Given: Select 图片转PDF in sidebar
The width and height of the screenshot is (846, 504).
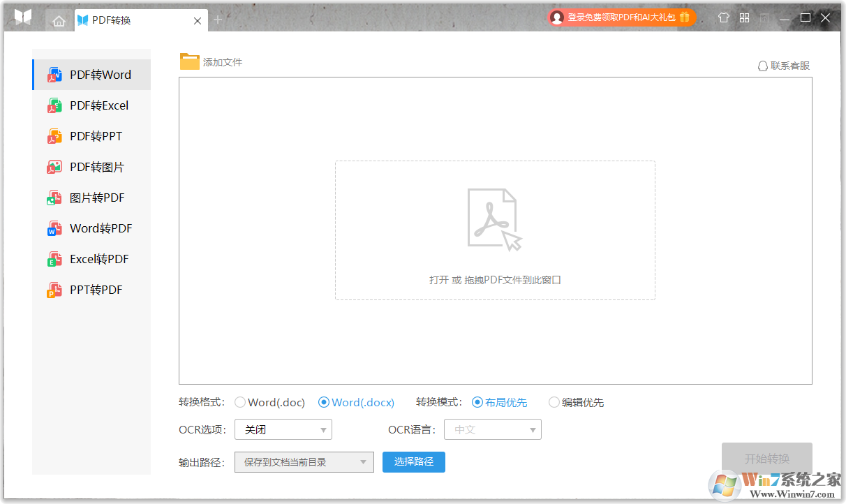Looking at the screenshot, I should pos(91,198).
